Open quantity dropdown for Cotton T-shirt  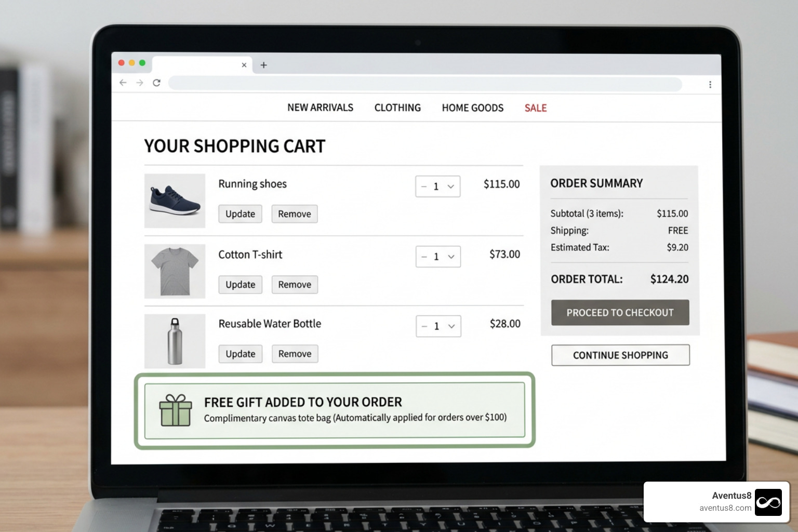(451, 257)
